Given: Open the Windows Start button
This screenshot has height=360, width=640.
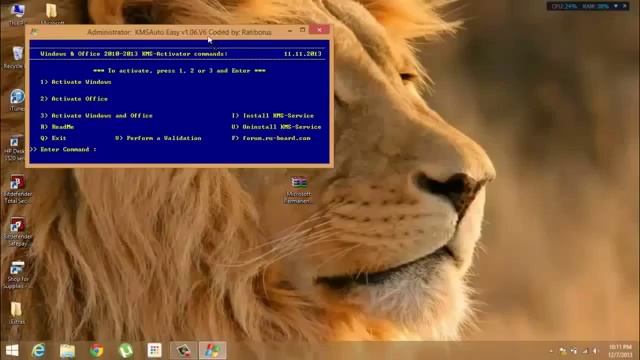Looking at the screenshot, I should click(x=12, y=350).
